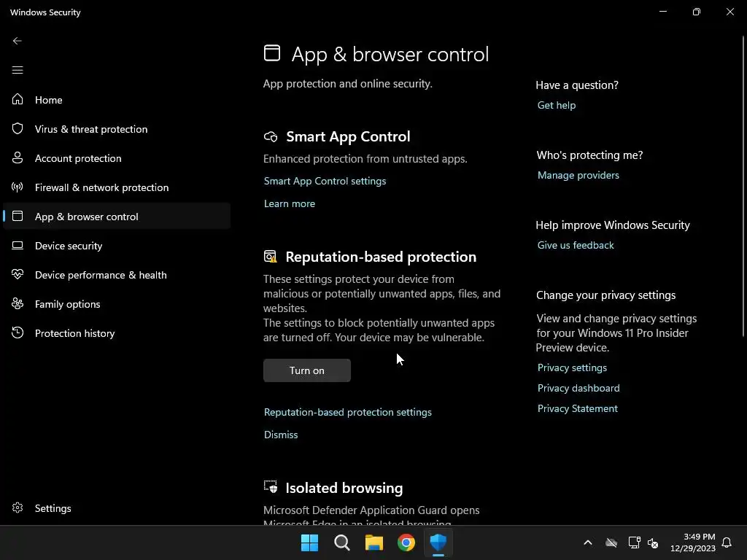The image size is (747, 560).
Task: Click the Reputation-based protection heading
Action: coord(381,257)
